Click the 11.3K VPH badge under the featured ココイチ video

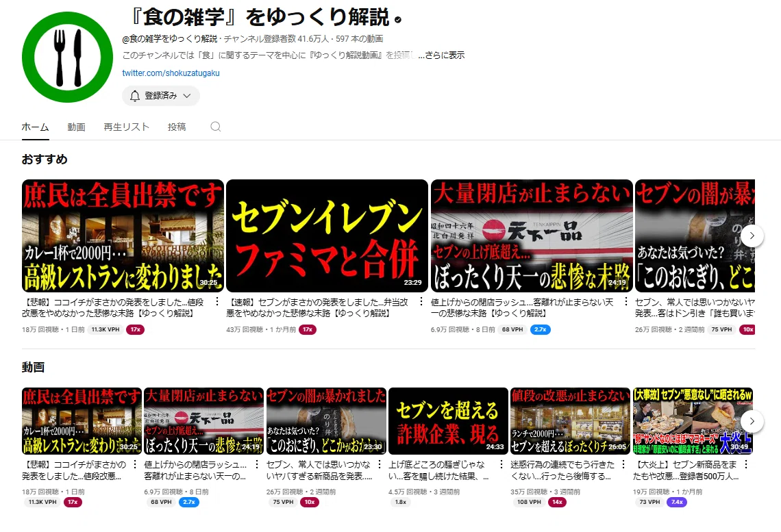click(106, 329)
